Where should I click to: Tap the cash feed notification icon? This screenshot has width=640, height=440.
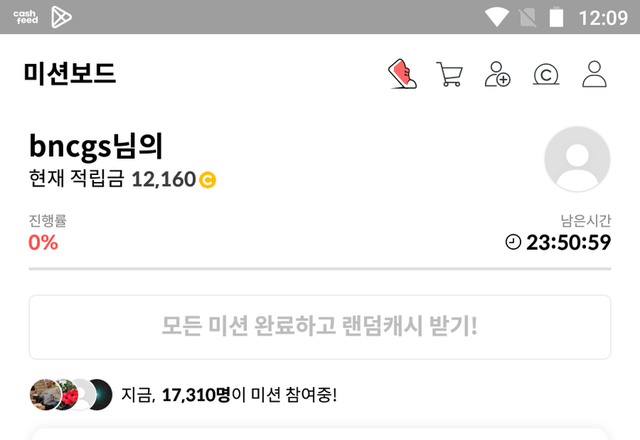(x=26, y=17)
